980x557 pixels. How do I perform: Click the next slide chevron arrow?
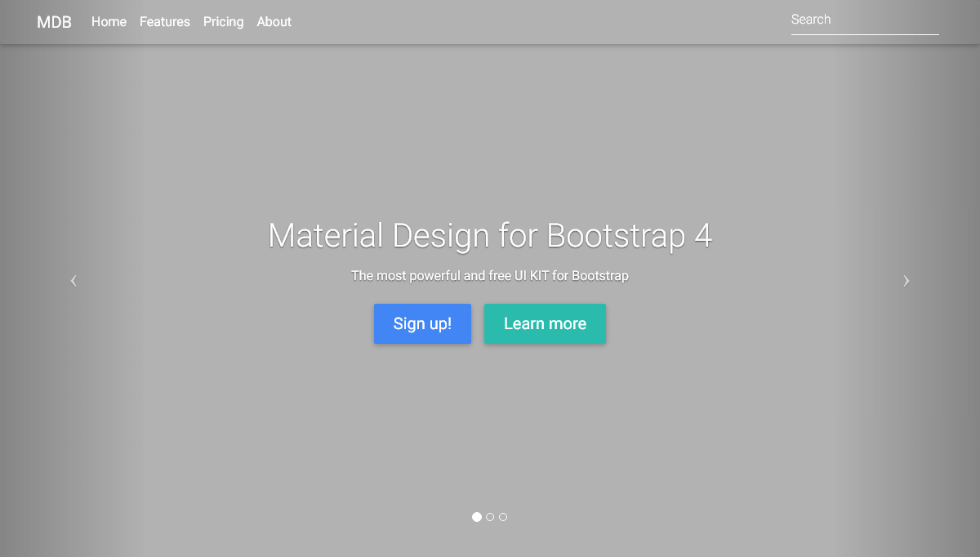(x=906, y=281)
